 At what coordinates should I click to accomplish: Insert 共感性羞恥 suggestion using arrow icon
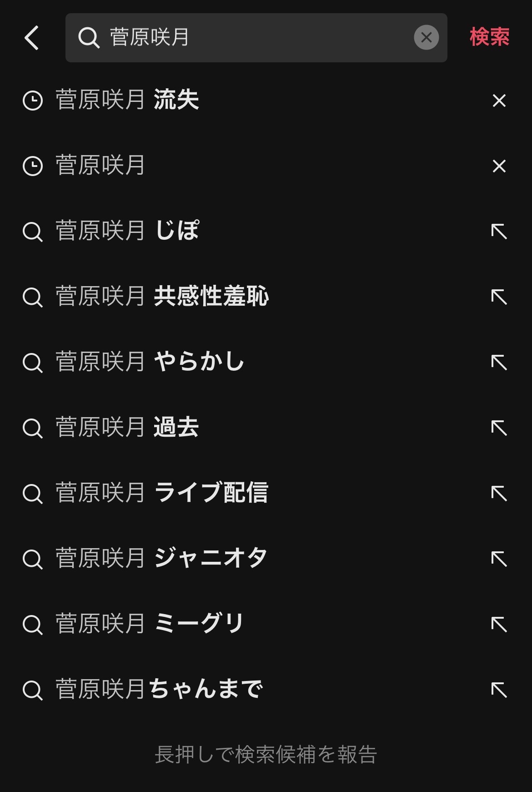(x=499, y=297)
